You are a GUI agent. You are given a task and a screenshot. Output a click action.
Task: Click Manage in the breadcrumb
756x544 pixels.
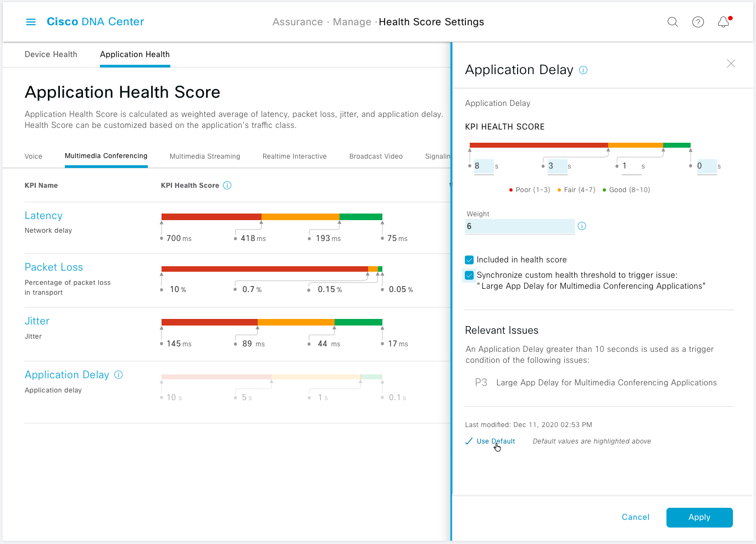point(352,22)
